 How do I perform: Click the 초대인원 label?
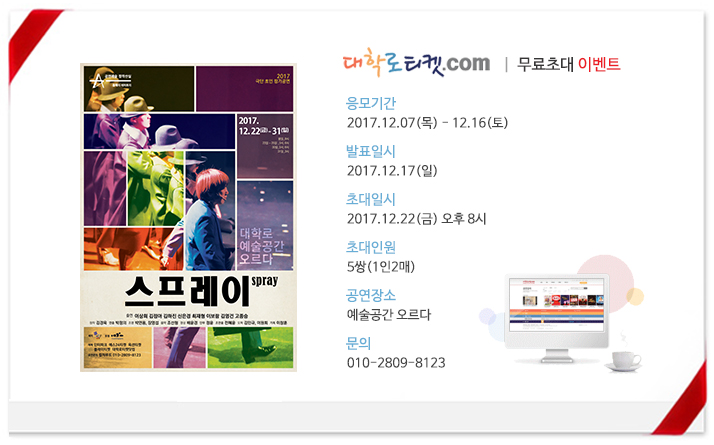pyautogui.click(x=371, y=247)
